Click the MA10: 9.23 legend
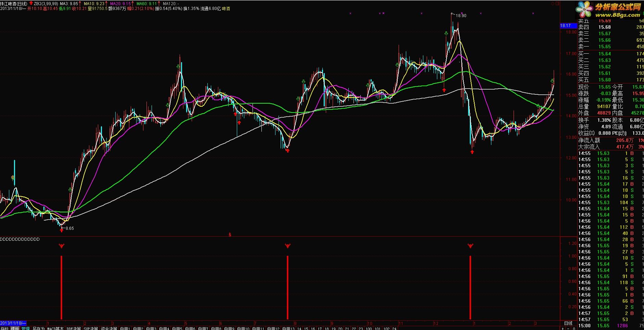 (94, 3)
